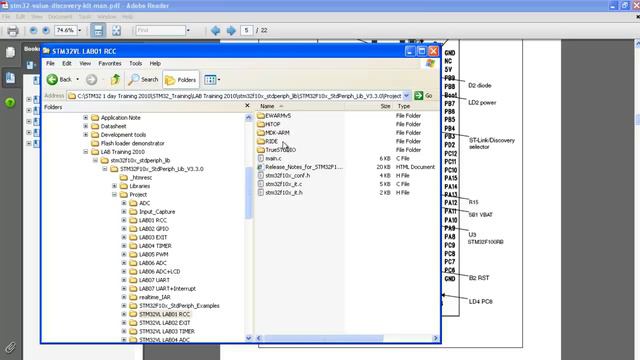Select STM32VL LAB02 EXIT folder
This screenshot has height=360, width=640.
tap(160, 323)
